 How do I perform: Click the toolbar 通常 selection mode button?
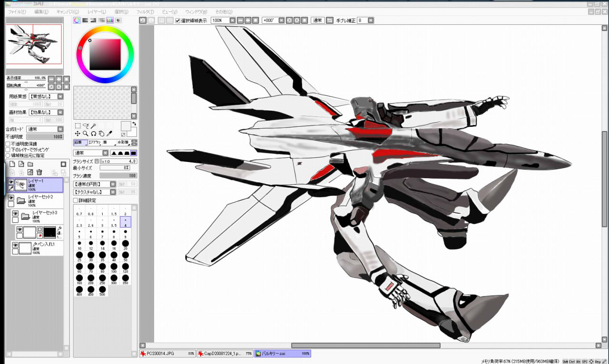(x=317, y=20)
